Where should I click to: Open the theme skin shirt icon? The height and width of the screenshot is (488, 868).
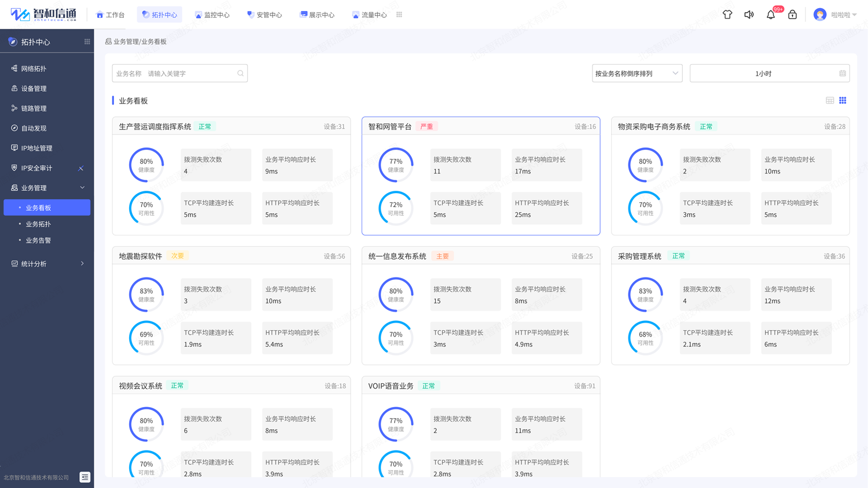[x=727, y=14]
